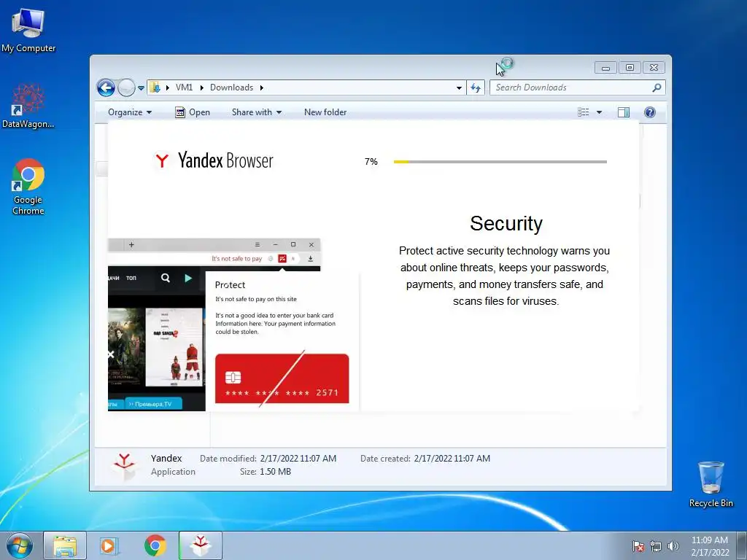This screenshot has width=747, height=560.
Task: Click the Explorer Back navigation button
Action: (x=106, y=87)
